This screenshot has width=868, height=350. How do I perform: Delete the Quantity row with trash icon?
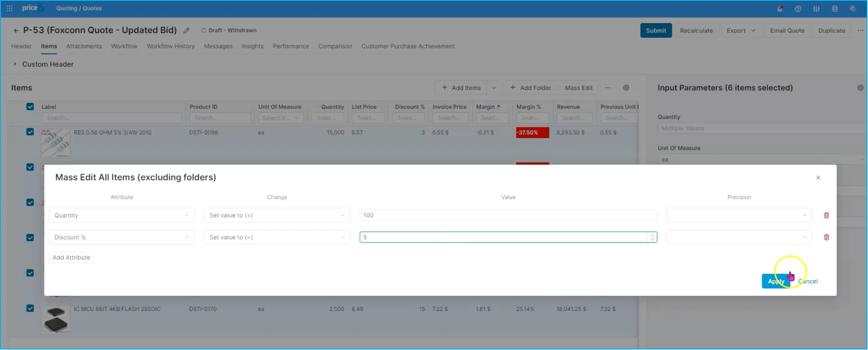[x=826, y=215]
